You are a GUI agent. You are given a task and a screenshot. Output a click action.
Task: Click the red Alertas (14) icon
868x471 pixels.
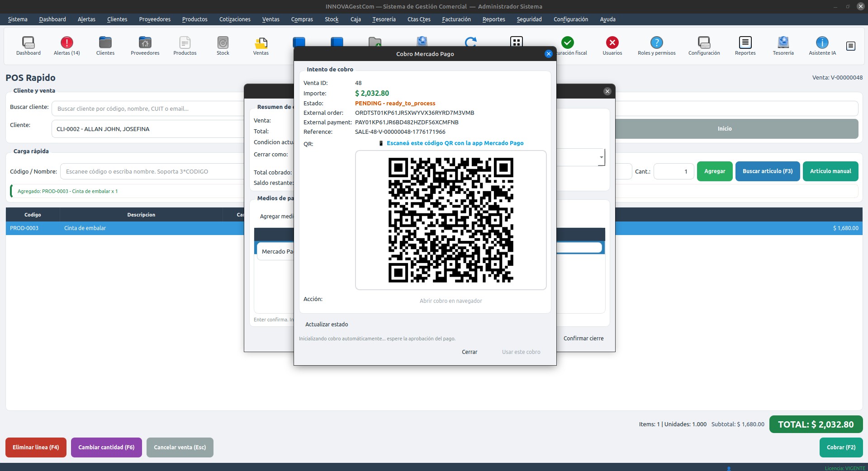[66, 46]
